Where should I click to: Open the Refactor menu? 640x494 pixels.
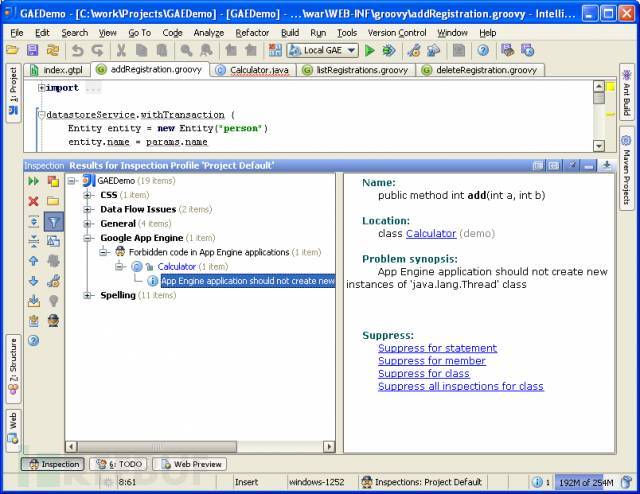click(x=252, y=33)
